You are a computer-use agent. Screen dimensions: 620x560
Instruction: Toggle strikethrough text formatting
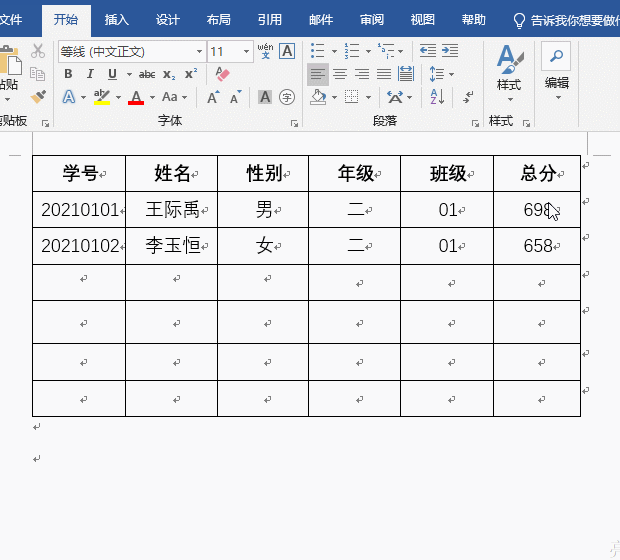(147, 74)
